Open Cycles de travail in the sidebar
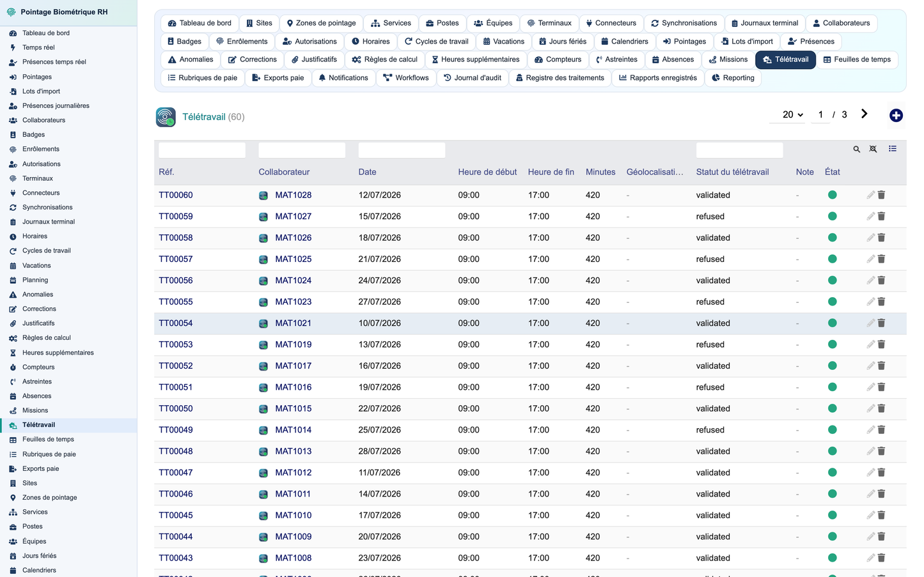 47,250
